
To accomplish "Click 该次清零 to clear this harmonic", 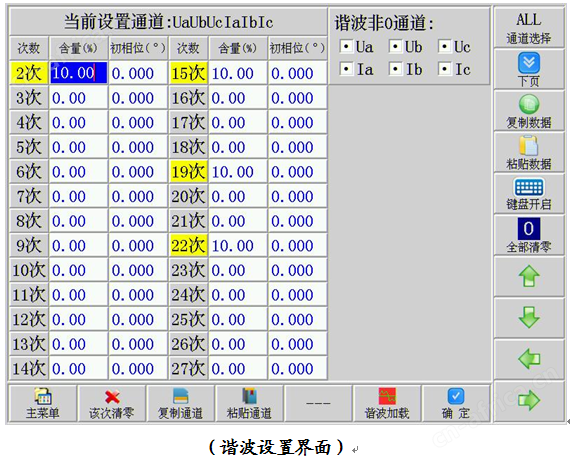I will [112, 403].
